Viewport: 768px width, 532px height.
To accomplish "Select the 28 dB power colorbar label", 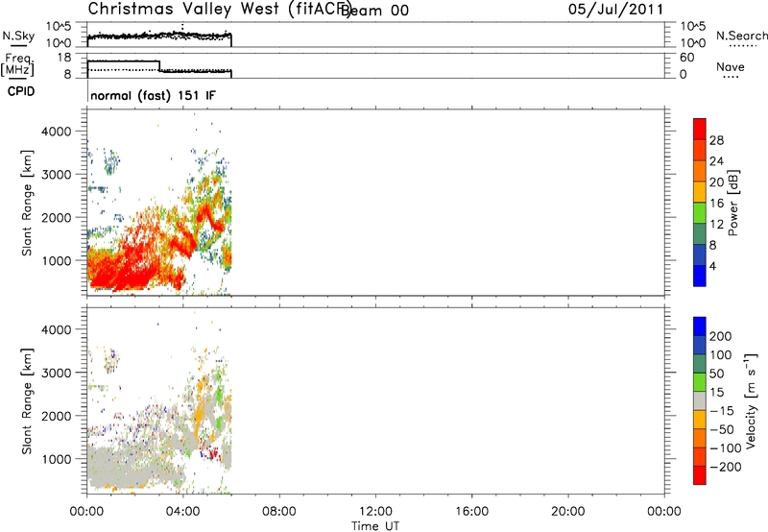I will tap(716, 140).
